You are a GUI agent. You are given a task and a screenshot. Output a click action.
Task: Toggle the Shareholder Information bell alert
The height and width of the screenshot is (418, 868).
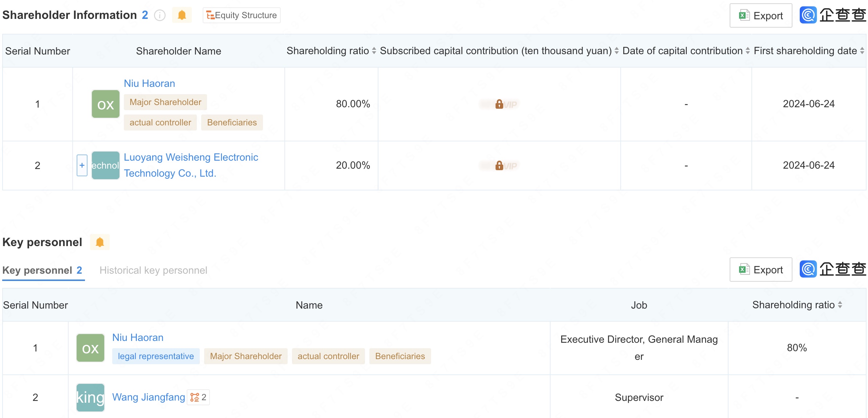click(x=182, y=15)
